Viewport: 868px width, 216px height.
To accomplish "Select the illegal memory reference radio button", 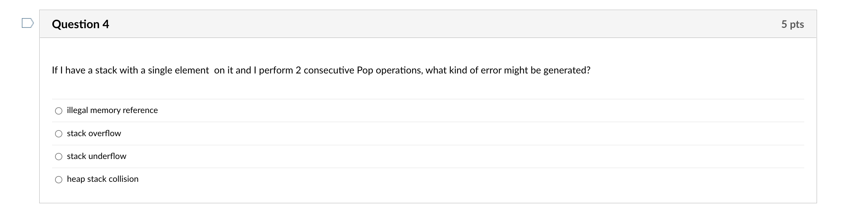I will tap(59, 111).
